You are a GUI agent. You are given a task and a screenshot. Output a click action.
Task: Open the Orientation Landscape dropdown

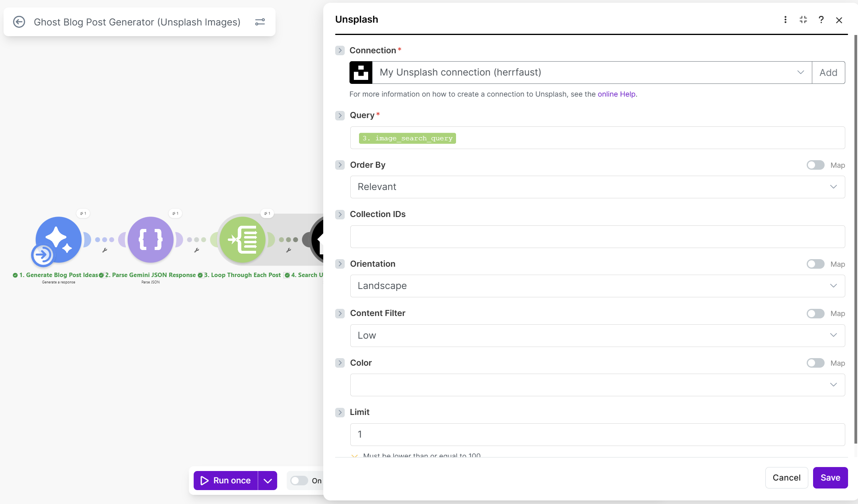[597, 286]
